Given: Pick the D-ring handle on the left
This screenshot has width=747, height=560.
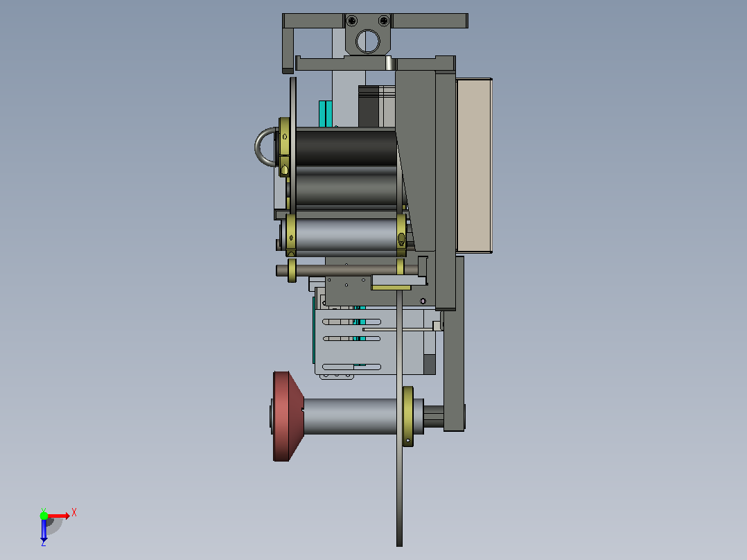Looking at the screenshot, I should (265, 147).
